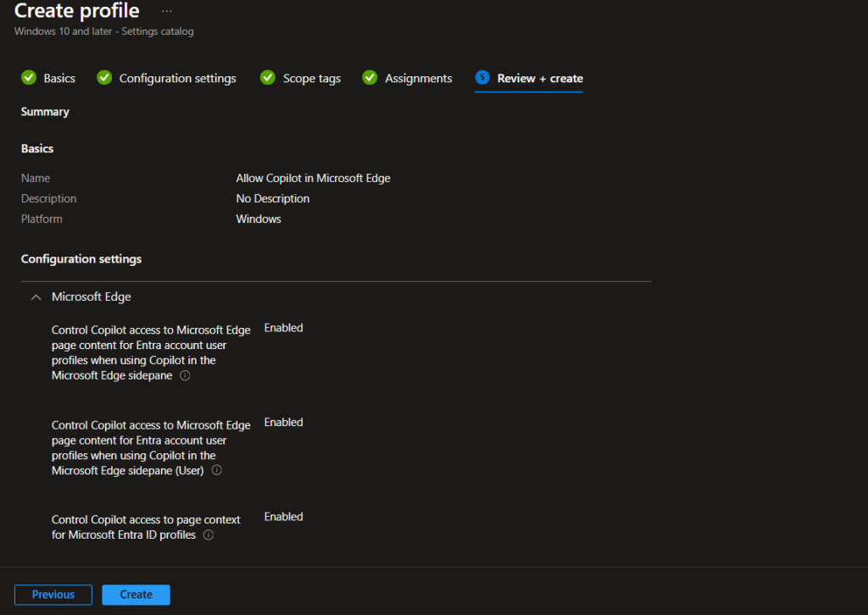868x615 pixels.
Task: Click the checkmark icon next to Assignments
Action: point(370,77)
